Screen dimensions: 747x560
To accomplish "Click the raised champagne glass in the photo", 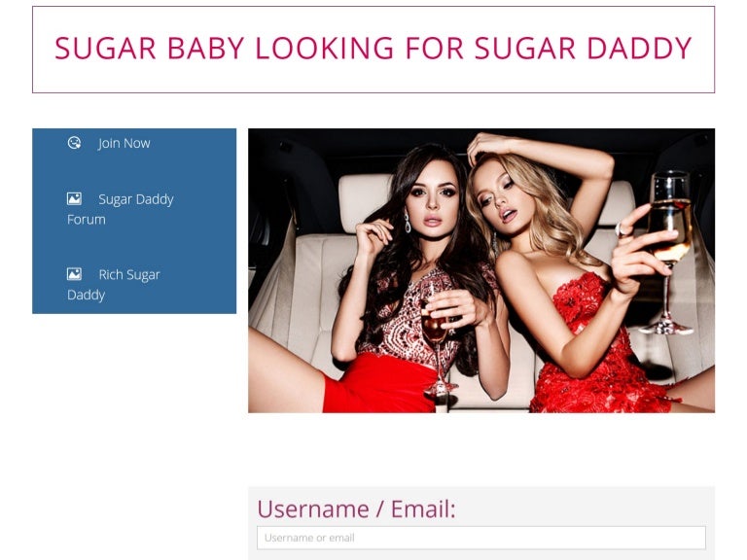I will coord(669,252).
